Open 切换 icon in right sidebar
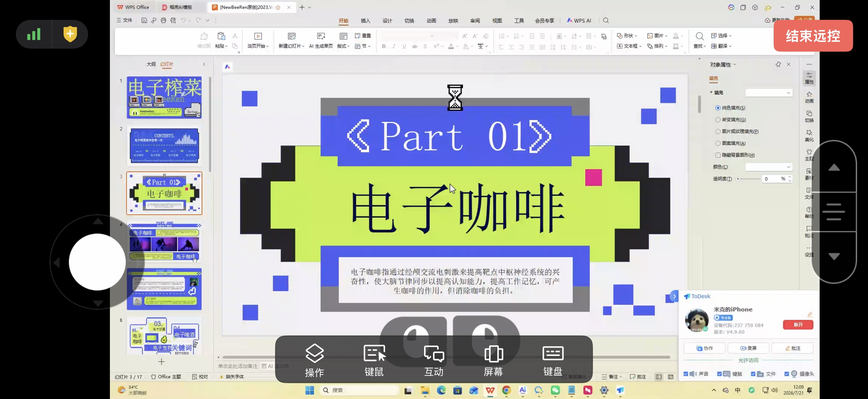The image size is (868, 399). click(x=809, y=116)
